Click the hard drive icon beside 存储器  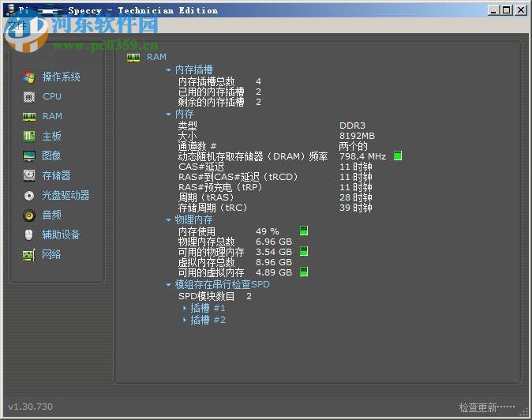(x=29, y=175)
